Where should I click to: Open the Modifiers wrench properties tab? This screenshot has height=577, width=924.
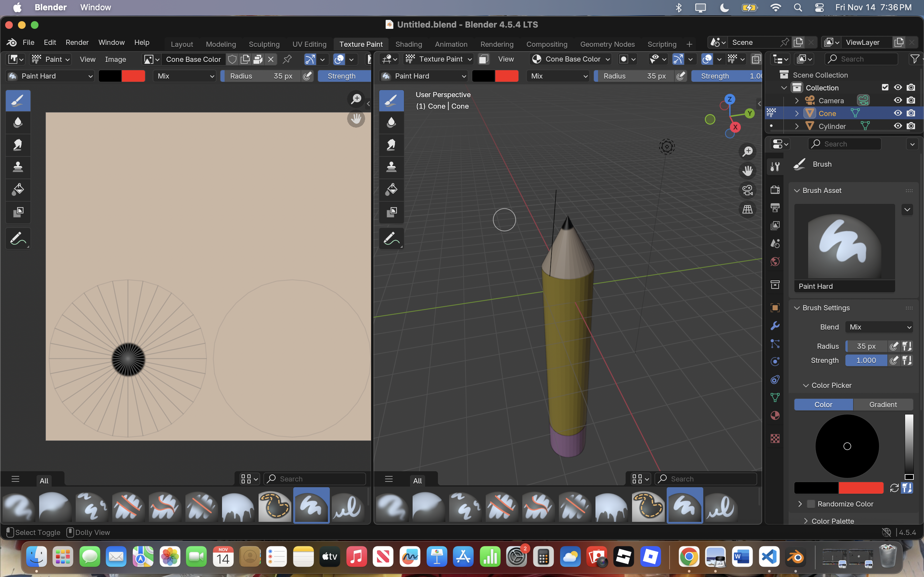pyautogui.click(x=775, y=325)
